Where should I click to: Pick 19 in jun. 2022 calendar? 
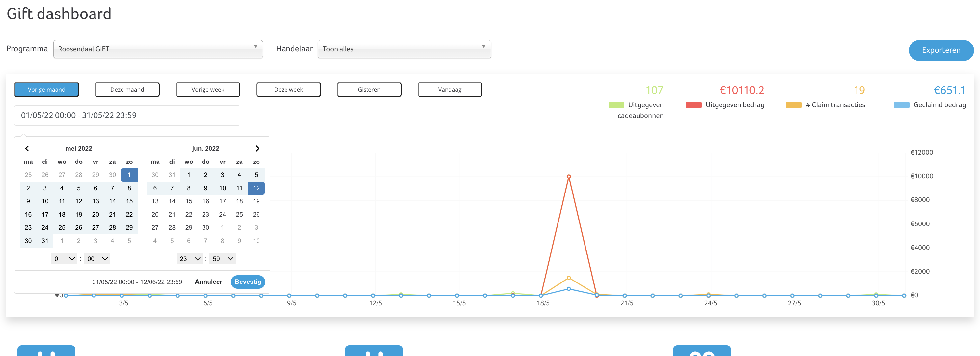pyautogui.click(x=256, y=201)
